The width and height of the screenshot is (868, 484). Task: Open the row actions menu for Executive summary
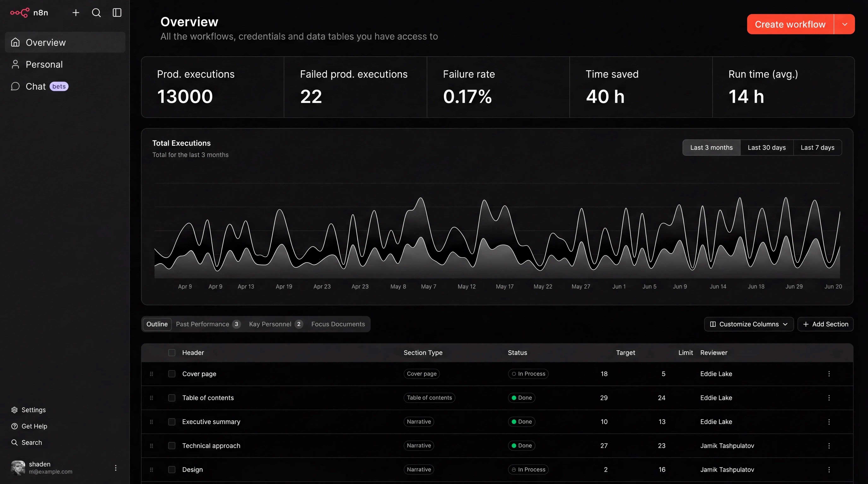click(829, 422)
